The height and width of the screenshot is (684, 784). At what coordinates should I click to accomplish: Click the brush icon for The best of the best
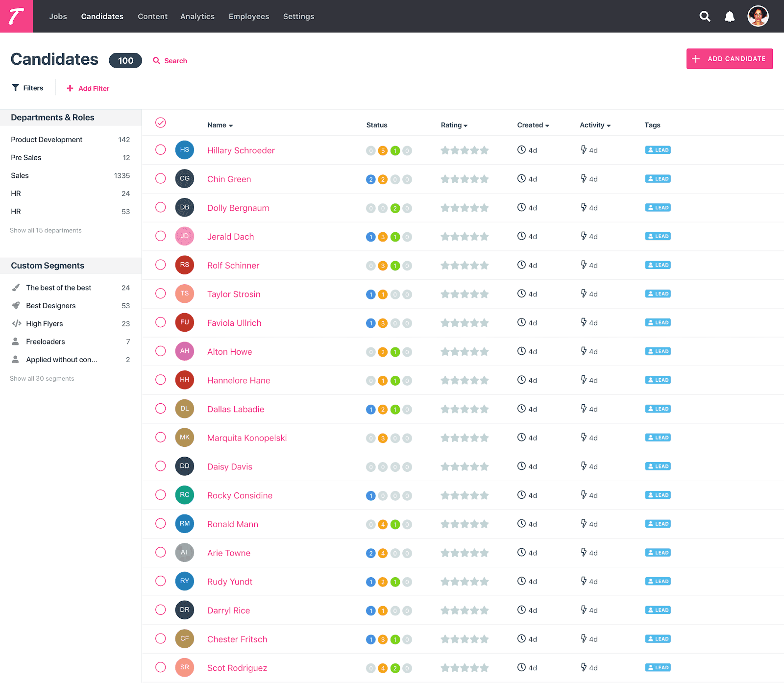(16, 288)
